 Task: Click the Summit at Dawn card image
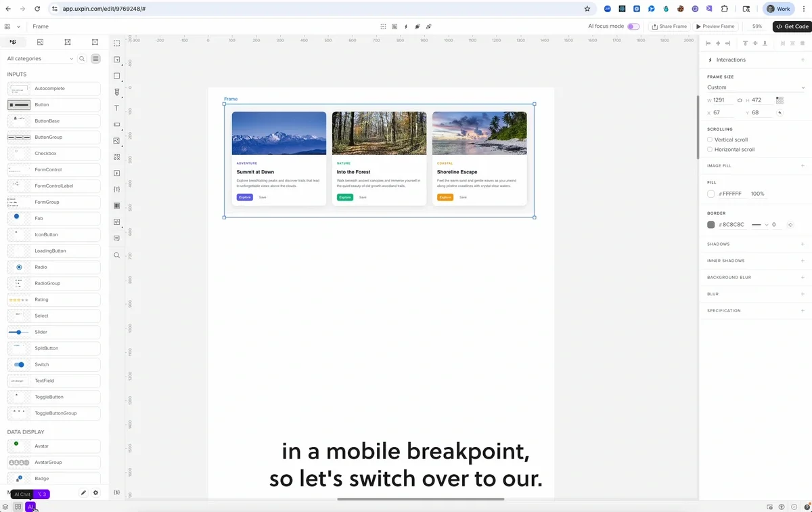click(279, 133)
